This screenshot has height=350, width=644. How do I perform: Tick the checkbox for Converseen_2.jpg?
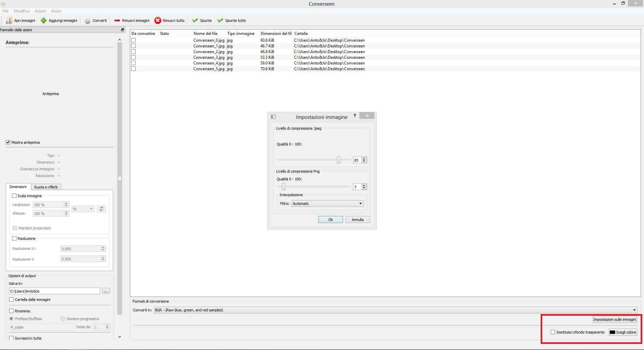pyautogui.click(x=134, y=52)
